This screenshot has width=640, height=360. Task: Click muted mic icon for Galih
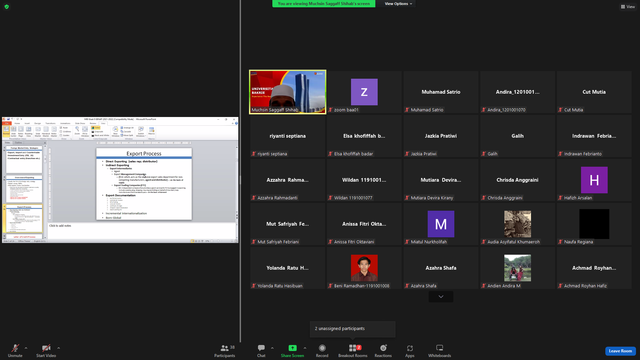click(x=484, y=154)
